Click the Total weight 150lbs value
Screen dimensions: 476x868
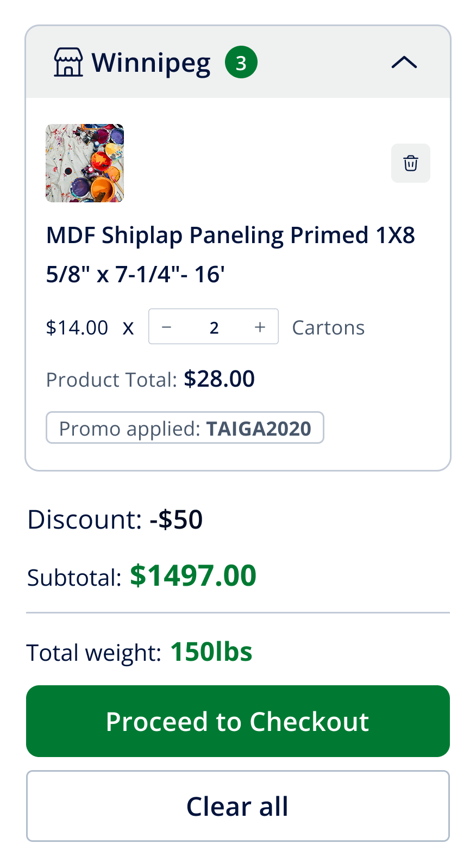(211, 652)
